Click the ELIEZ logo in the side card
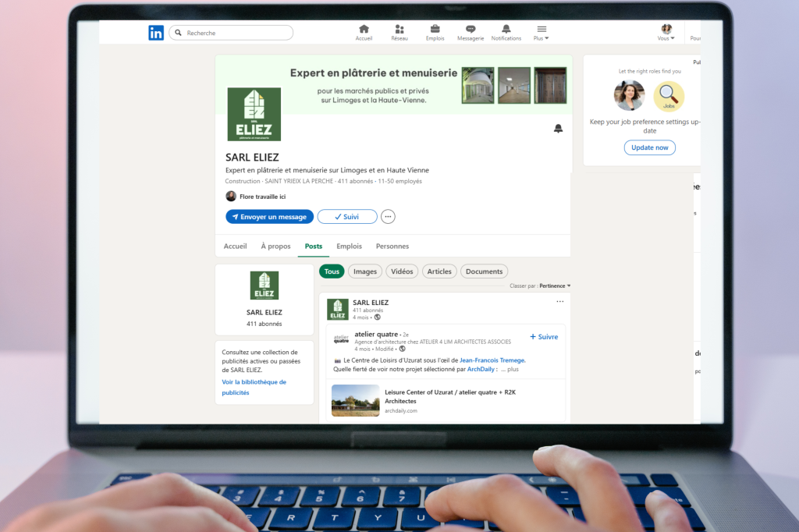Screen dimensions: 799x532 pyautogui.click(x=264, y=286)
